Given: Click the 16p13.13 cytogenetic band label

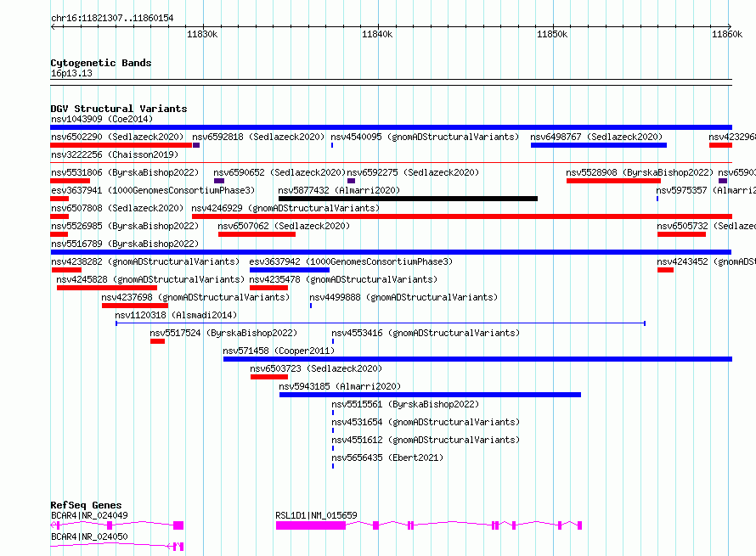Looking at the screenshot, I should [71, 73].
